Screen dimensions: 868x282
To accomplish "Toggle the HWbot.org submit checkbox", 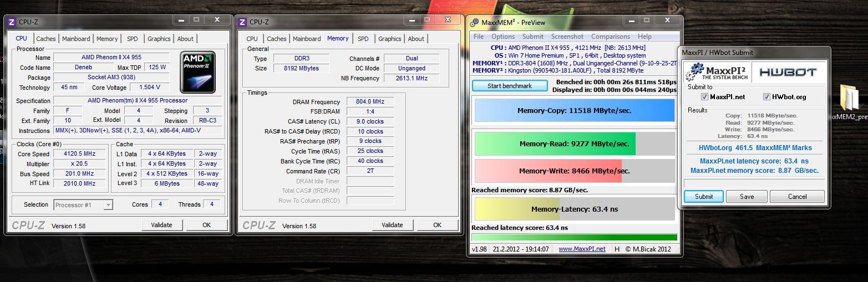I will 767,97.
